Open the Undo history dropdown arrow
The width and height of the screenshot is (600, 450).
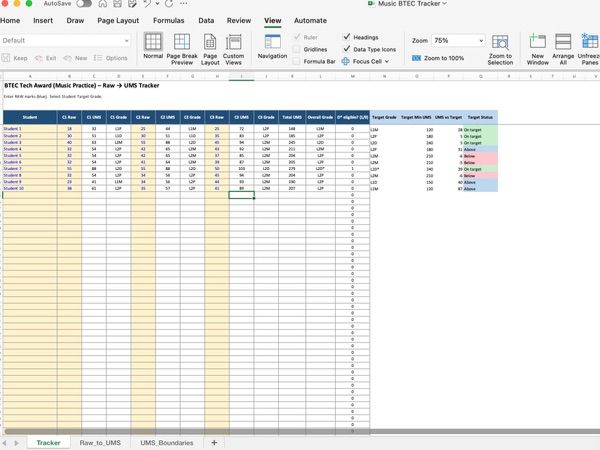(157, 4)
